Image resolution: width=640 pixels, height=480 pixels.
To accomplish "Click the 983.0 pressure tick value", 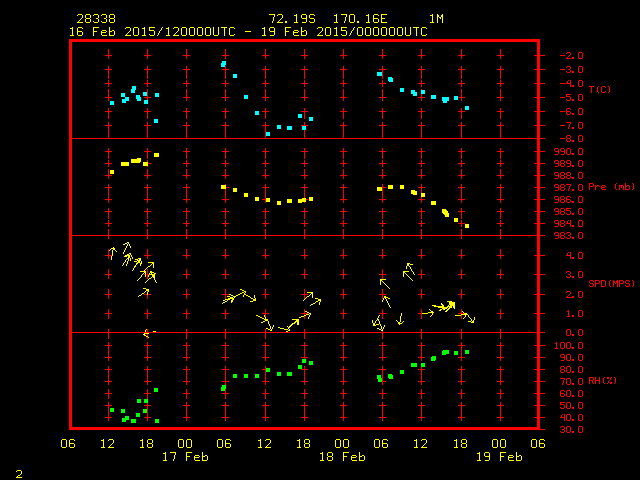I will [x=569, y=236].
